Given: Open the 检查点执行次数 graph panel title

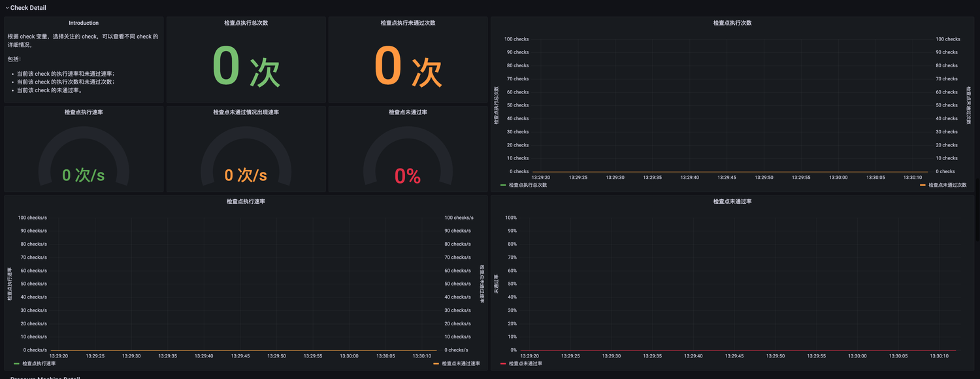Looking at the screenshot, I should pyautogui.click(x=732, y=23).
